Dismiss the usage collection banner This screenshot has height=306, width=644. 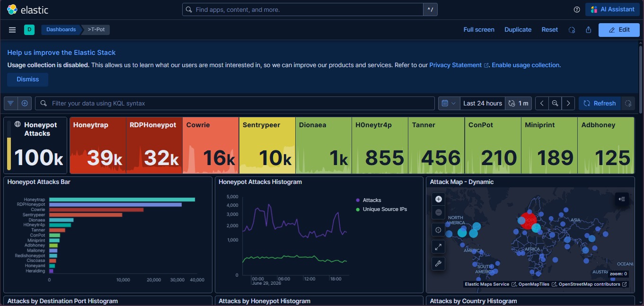(x=28, y=79)
